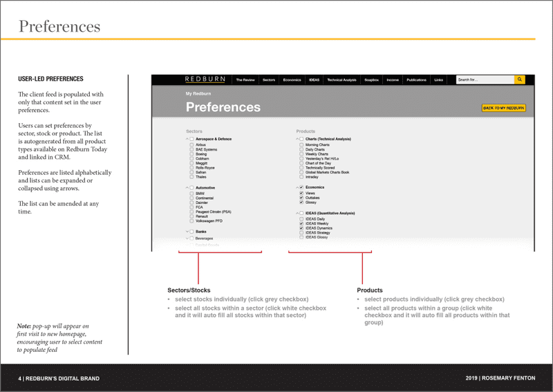
Task: Tick the IDEAS Glossy checkbox
Action: [301, 237]
